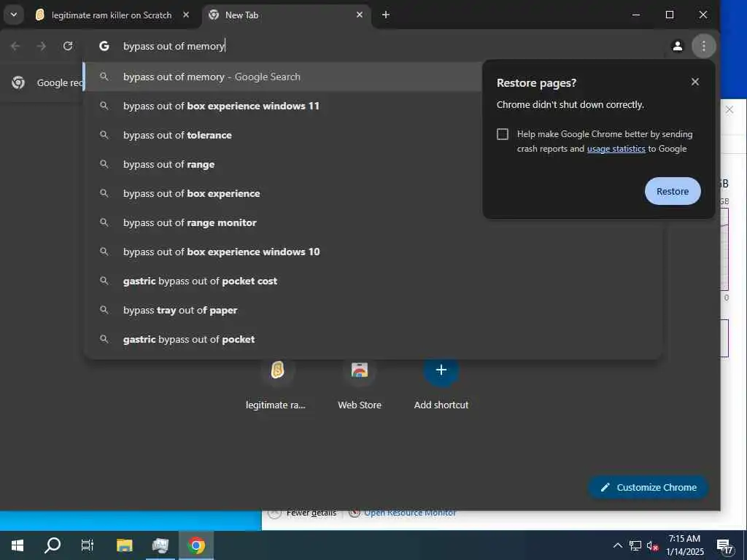Open the Chrome profile avatar icon

(x=677, y=46)
